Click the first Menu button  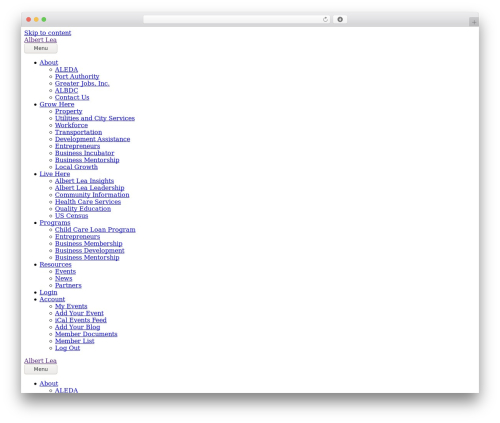[x=41, y=48]
